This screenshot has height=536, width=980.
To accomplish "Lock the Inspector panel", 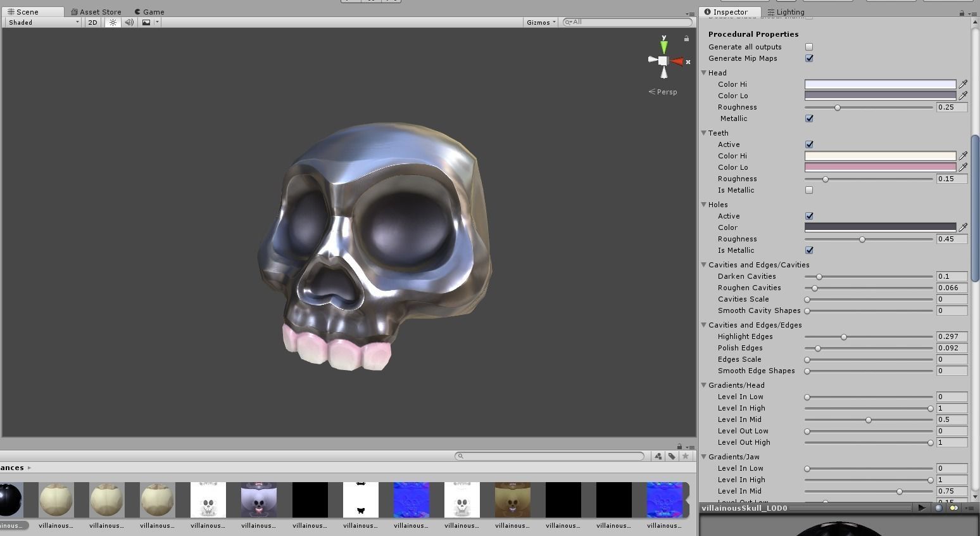I will (962, 13).
